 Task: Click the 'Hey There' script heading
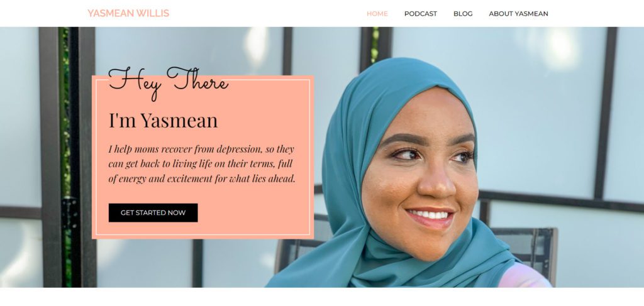(169, 84)
